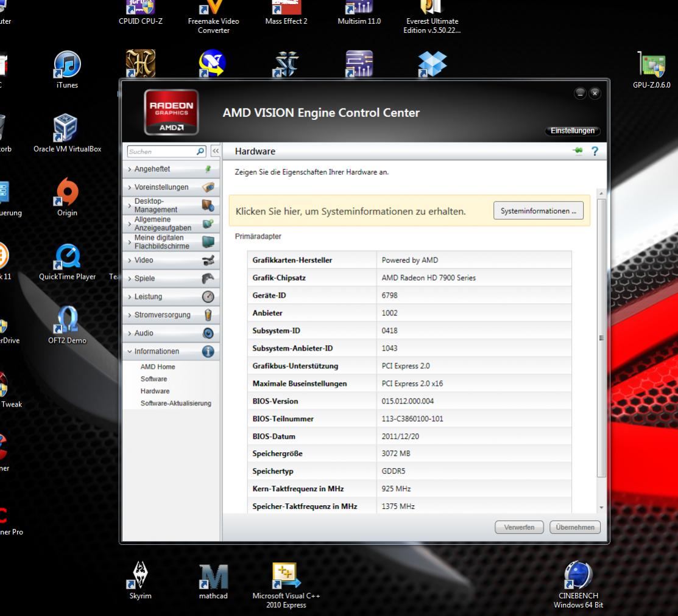Expand Allgemeine Anzeigeaufgaben section

click(171, 224)
